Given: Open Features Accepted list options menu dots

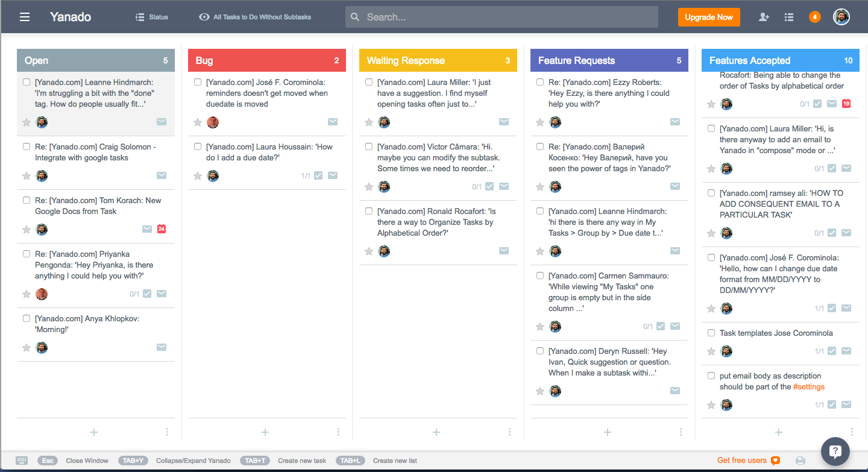Looking at the screenshot, I should point(852,432).
